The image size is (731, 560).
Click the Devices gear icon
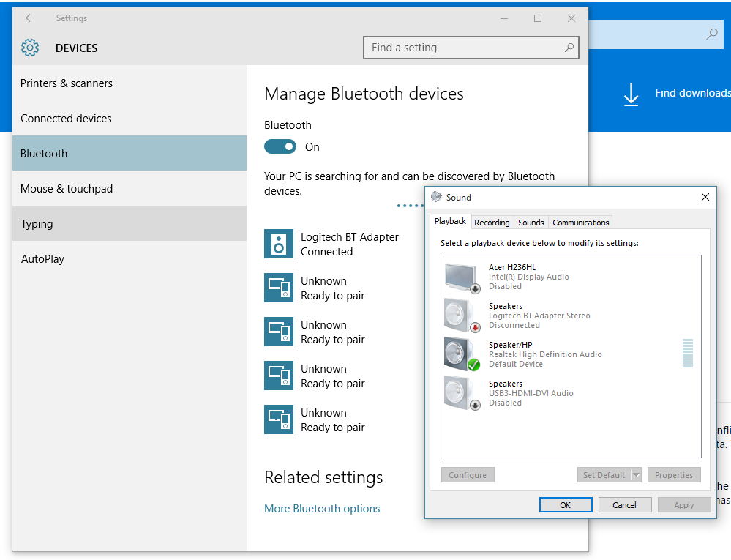30,48
